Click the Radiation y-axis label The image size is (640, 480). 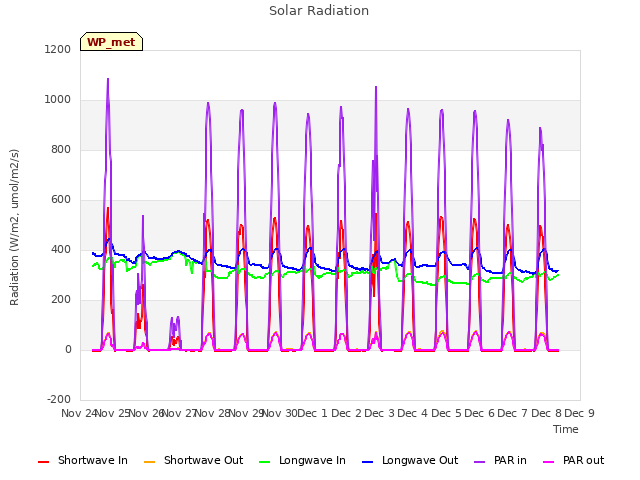coord(14,227)
